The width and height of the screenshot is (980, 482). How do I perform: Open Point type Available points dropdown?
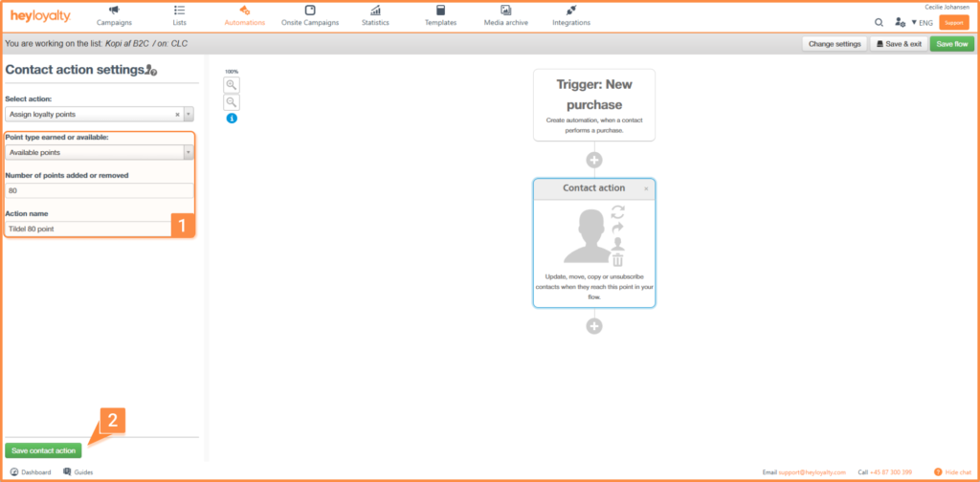(x=189, y=152)
